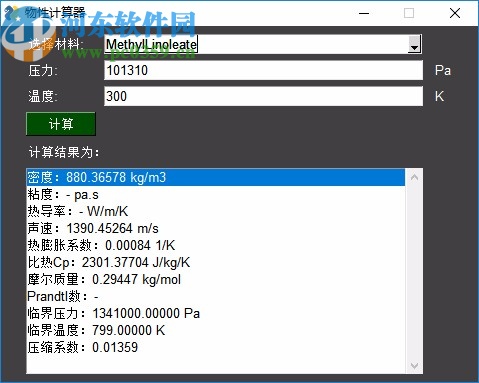
Task: Select the 临界温度: 799.00000 K row
Action: [216, 330]
